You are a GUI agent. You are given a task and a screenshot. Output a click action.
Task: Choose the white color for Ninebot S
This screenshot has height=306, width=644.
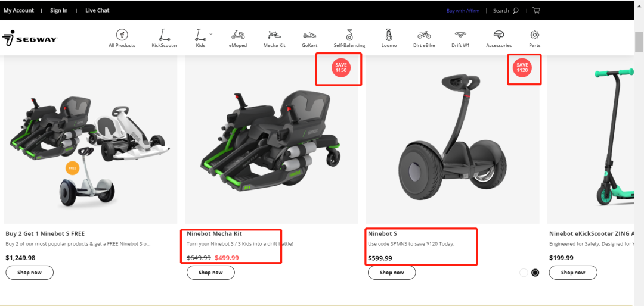(524, 273)
